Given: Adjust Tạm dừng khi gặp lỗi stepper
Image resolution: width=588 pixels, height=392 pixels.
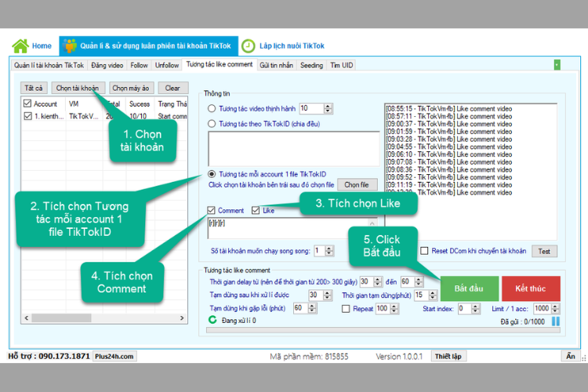Looking at the screenshot, I should (x=312, y=308).
